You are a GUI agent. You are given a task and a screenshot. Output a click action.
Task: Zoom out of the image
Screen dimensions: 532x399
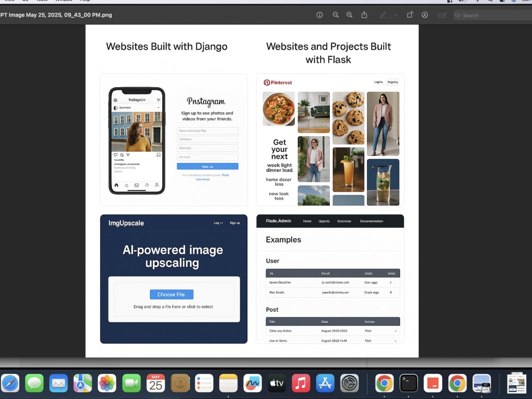tap(336, 15)
